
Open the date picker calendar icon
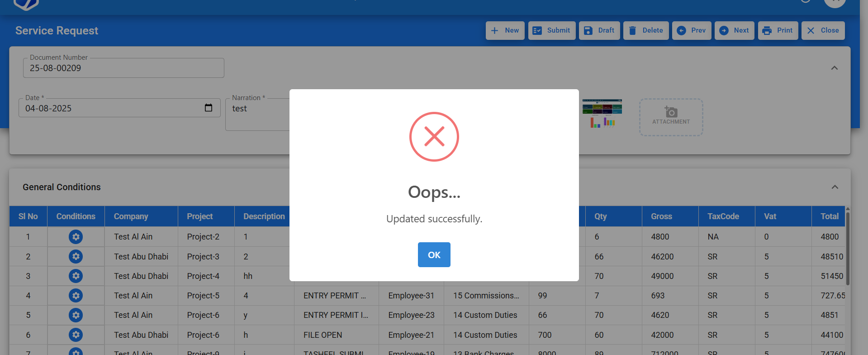[209, 108]
